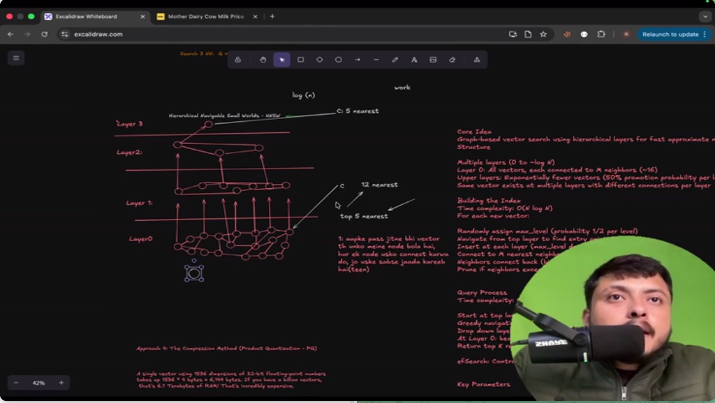Open the Extensions puzzle menu
Viewport: 715px width, 403px height.
tap(601, 34)
